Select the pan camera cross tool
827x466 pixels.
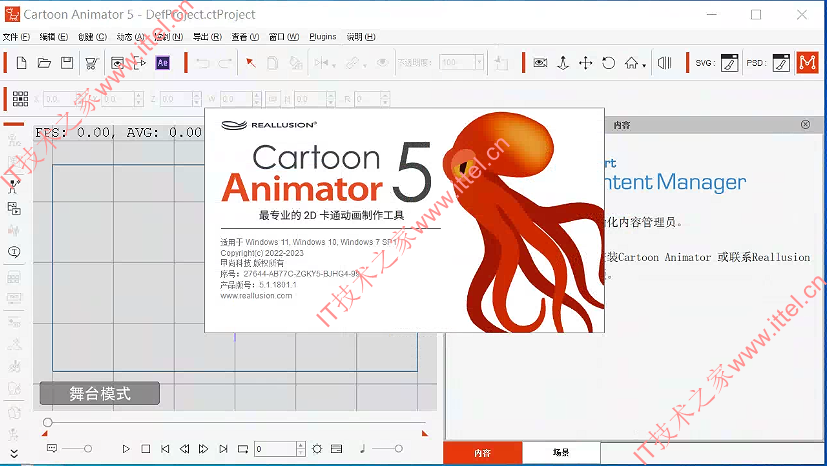(585, 63)
